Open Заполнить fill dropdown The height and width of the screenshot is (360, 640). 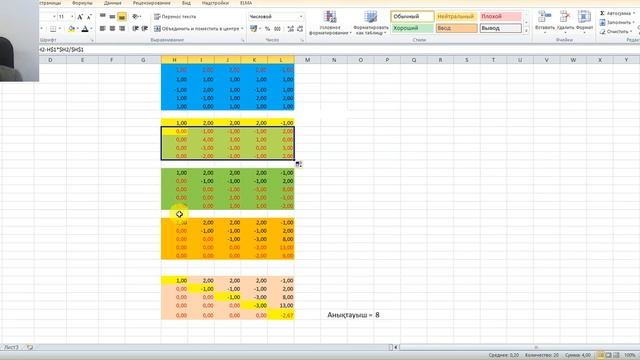[617, 22]
